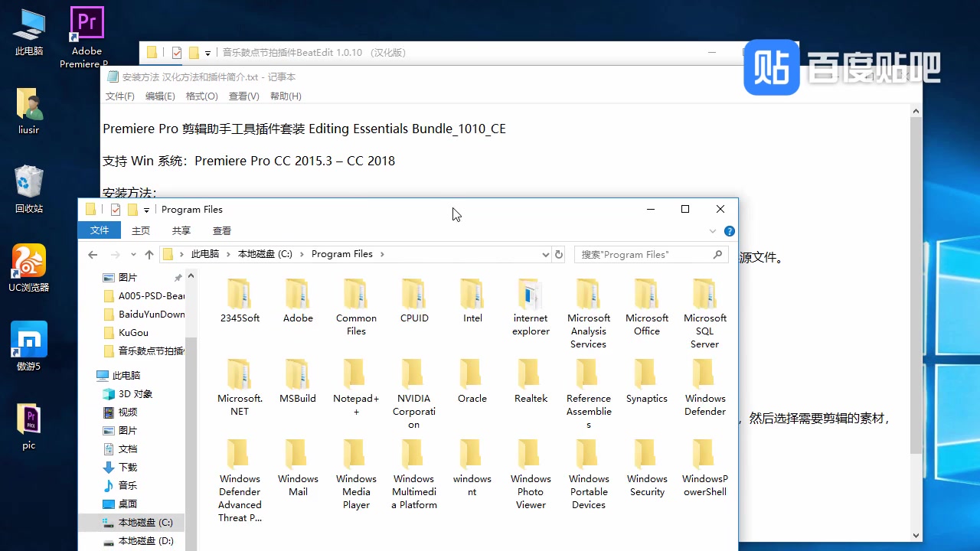Open Explorer help question mark icon
Viewport: 980px width, 551px height.
click(730, 231)
